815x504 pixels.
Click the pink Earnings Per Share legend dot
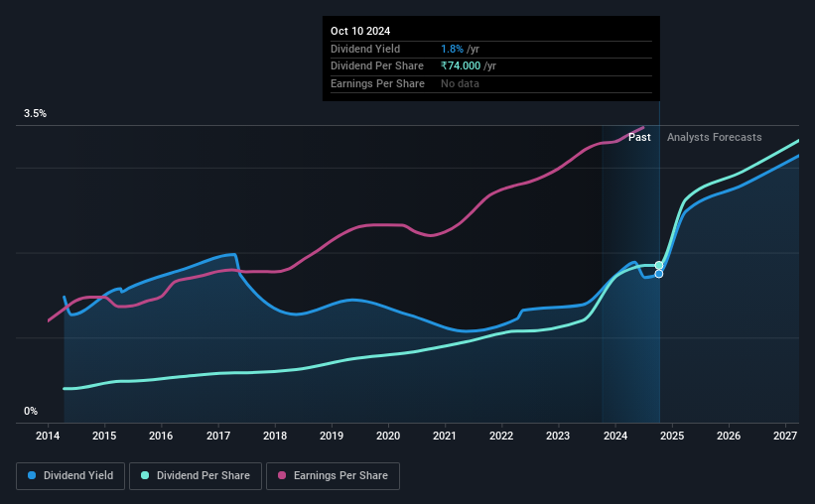pyautogui.click(x=282, y=475)
